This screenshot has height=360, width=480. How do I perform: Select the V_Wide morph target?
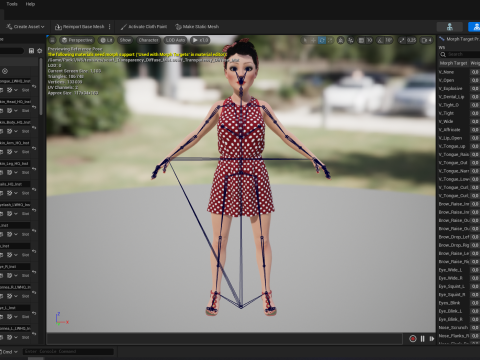point(446,121)
